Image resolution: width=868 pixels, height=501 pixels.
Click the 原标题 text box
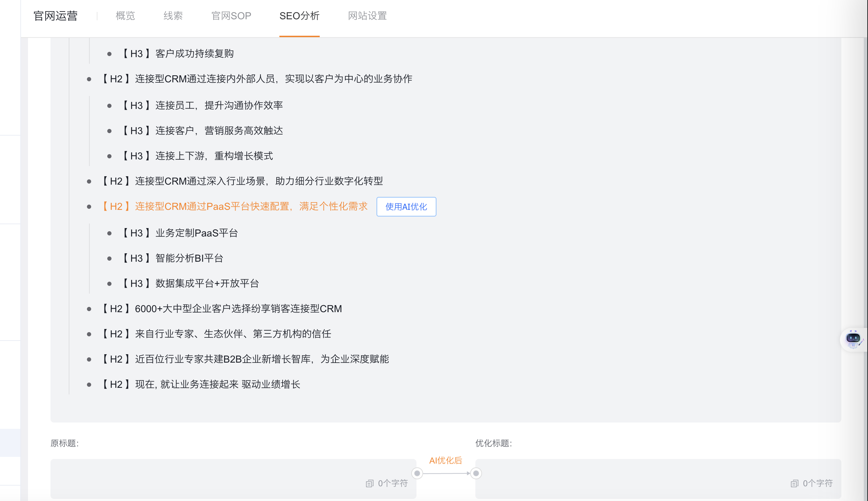pos(233,479)
